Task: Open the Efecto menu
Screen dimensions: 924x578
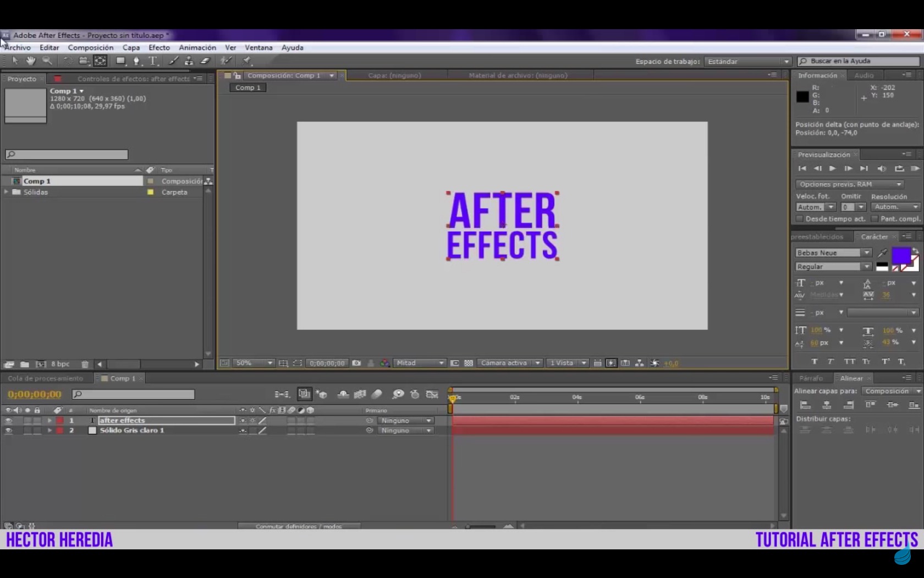Action: click(159, 48)
